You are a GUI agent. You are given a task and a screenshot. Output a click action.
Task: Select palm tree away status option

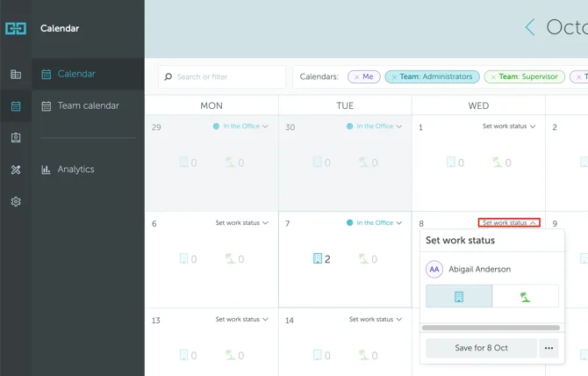pos(525,297)
